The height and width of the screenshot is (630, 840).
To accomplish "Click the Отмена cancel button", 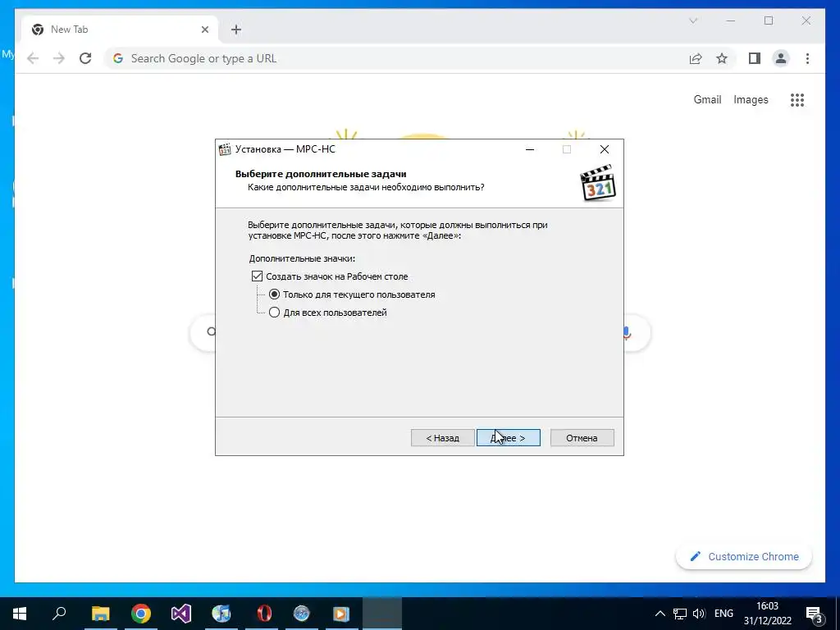I will coord(582,438).
